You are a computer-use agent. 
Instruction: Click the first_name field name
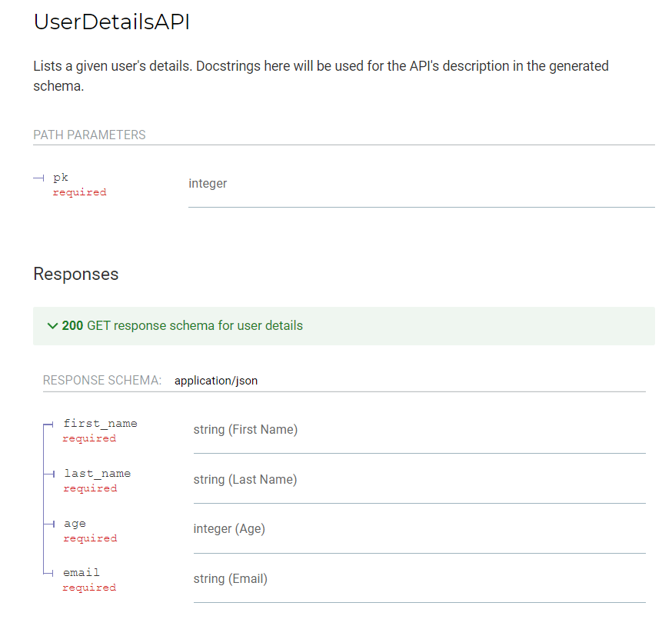tap(100, 423)
